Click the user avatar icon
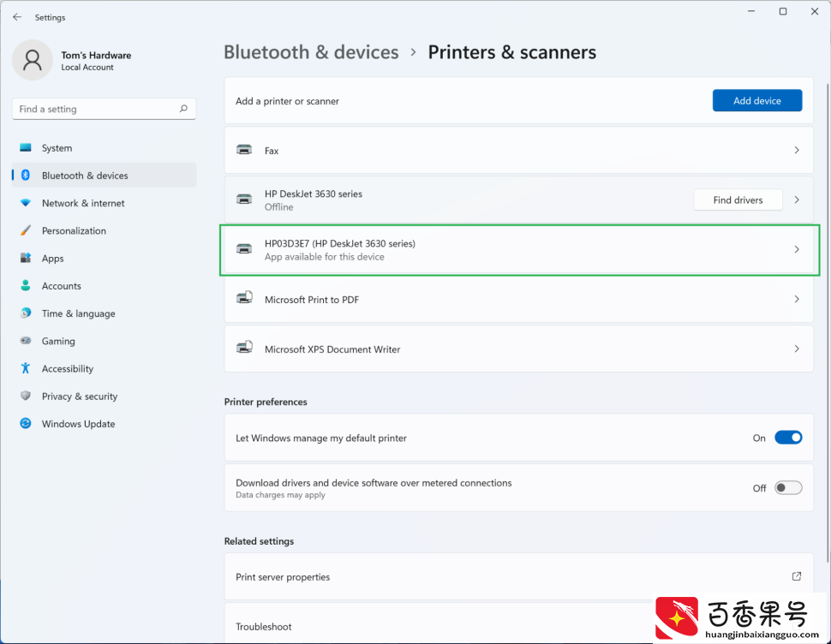831x644 pixels. pyautogui.click(x=33, y=60)
